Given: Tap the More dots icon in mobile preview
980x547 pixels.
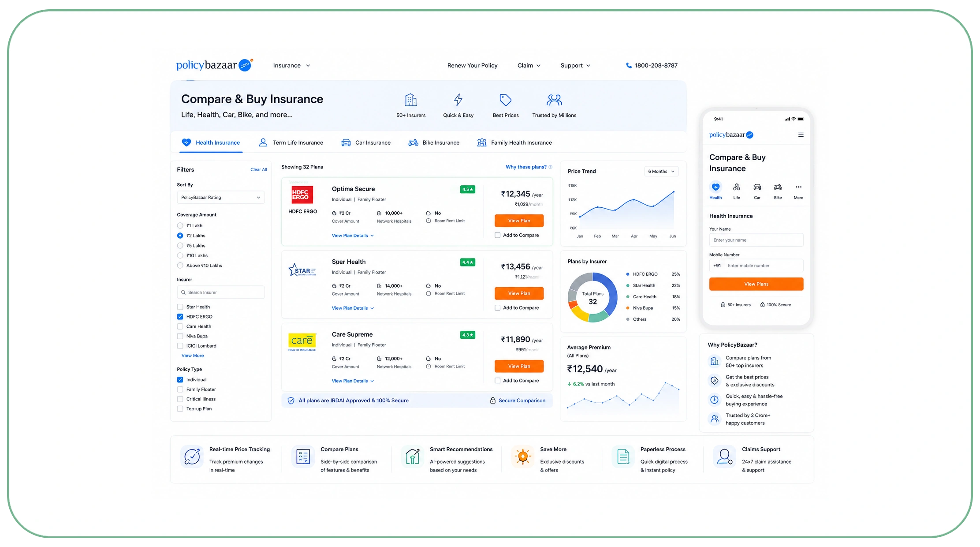Looking at the screenshot, I should pos(798,187).
